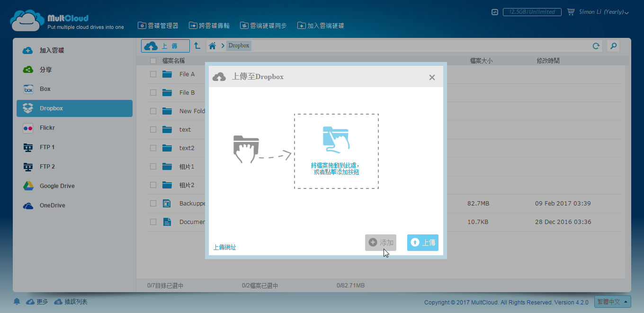The height and width of the screenshot is (313, 644).
Task: Select OneDrive in the sidebar
Action: pyautogui.click(x=74, y=206)
